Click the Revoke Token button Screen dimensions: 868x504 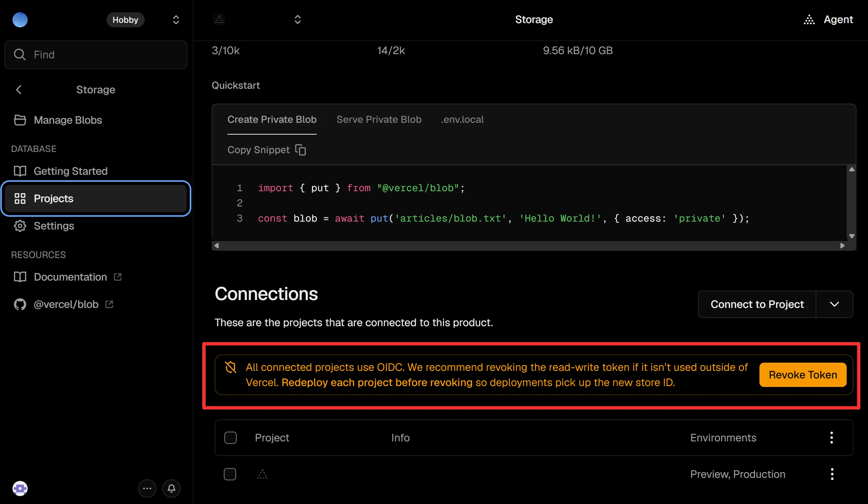[x=803, y=375]
